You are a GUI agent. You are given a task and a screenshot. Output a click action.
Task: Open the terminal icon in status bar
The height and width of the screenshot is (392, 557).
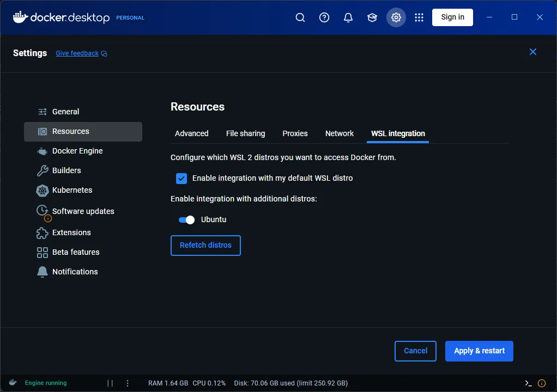tap(528, 383)
